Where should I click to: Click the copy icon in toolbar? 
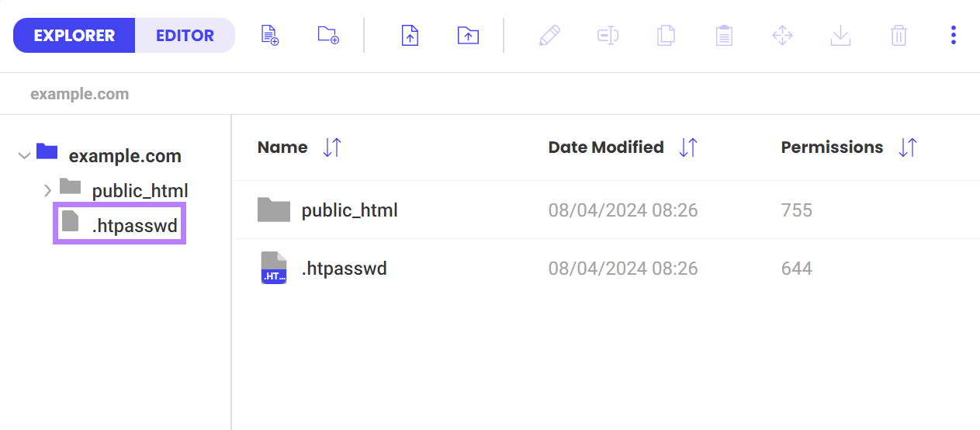click(x=666, y=35)
